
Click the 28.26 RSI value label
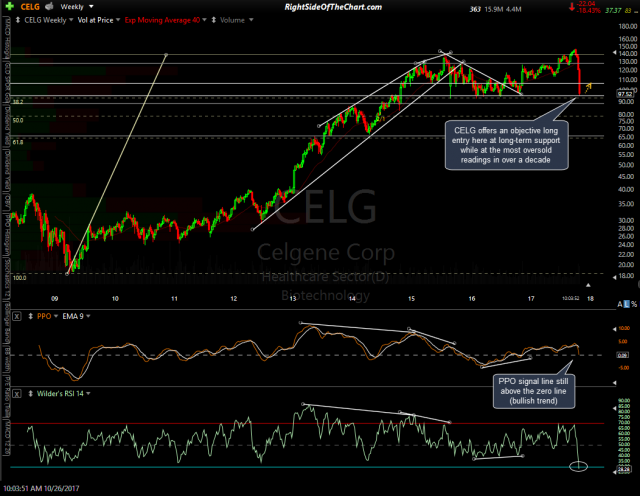[x=624, y=469]
